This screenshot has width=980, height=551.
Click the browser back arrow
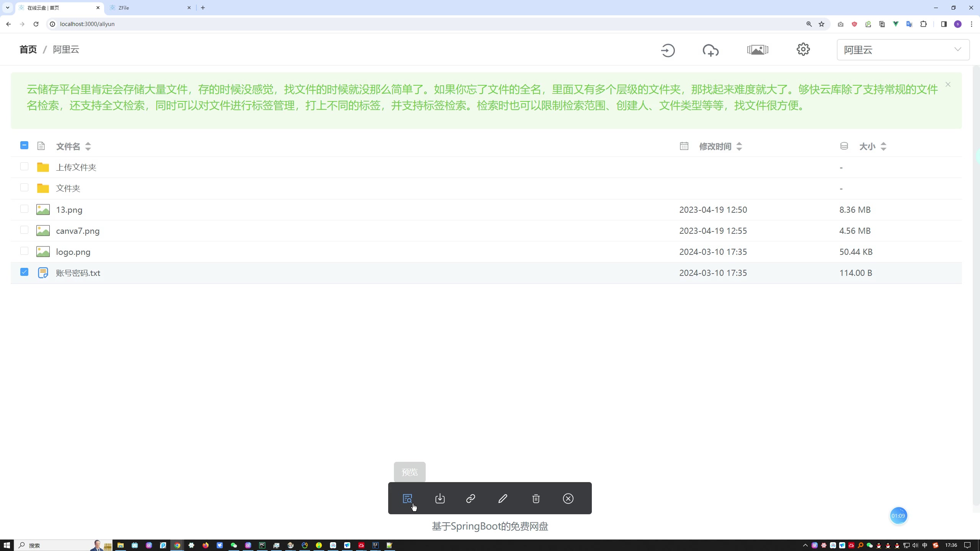pyautogui.click(x=8, y=24)
